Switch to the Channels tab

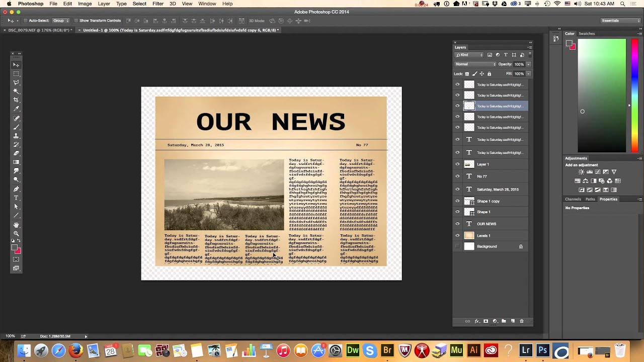(x=573, y=199)
